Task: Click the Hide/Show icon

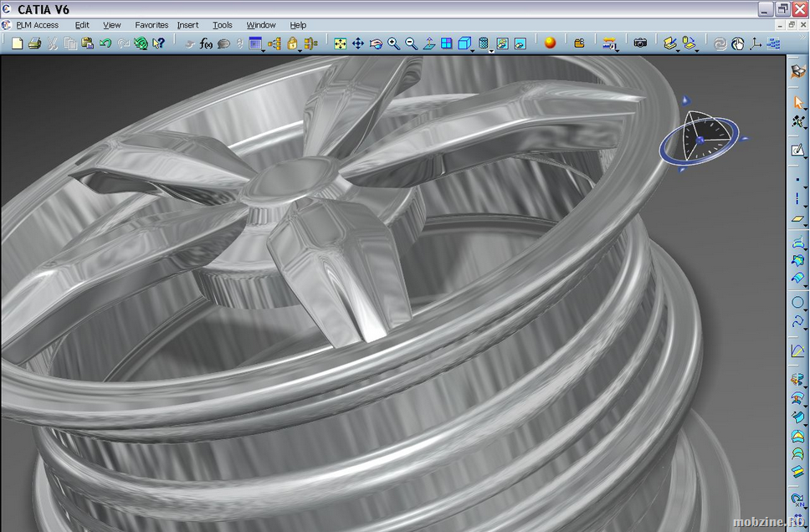Action: (x=503, y=43)
